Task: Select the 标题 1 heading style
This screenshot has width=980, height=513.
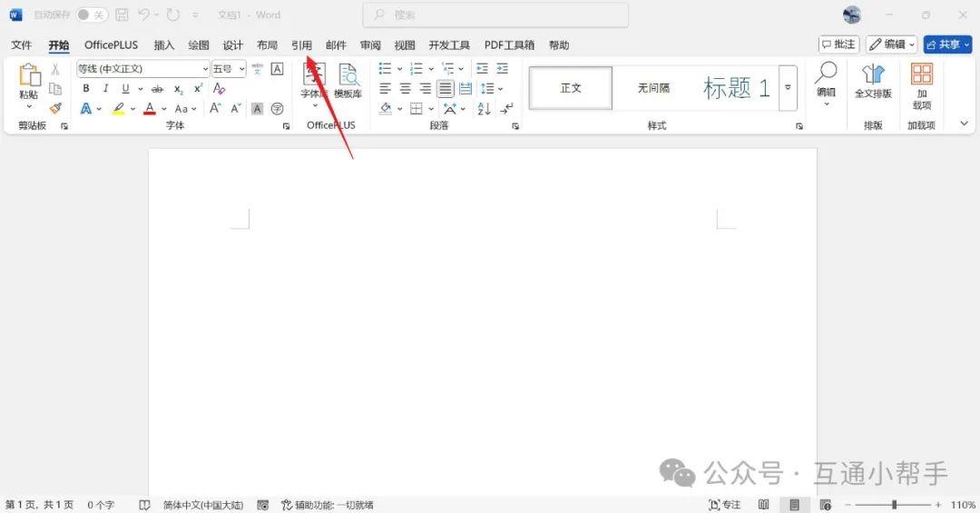Action: pos(736,88)
